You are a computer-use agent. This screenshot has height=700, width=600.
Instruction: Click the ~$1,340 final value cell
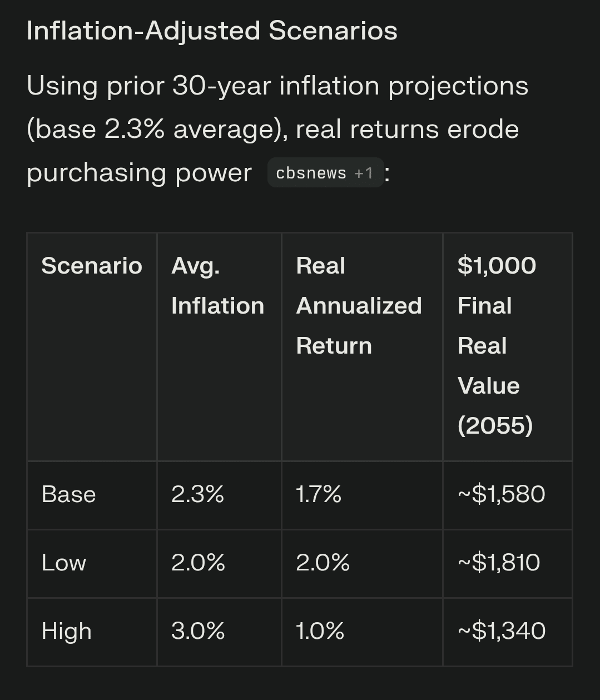502,631
